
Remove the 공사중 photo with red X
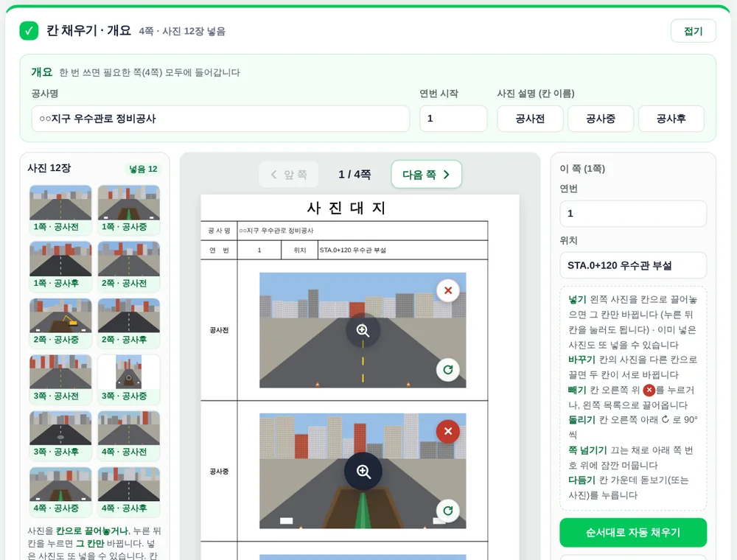[448, 431]
